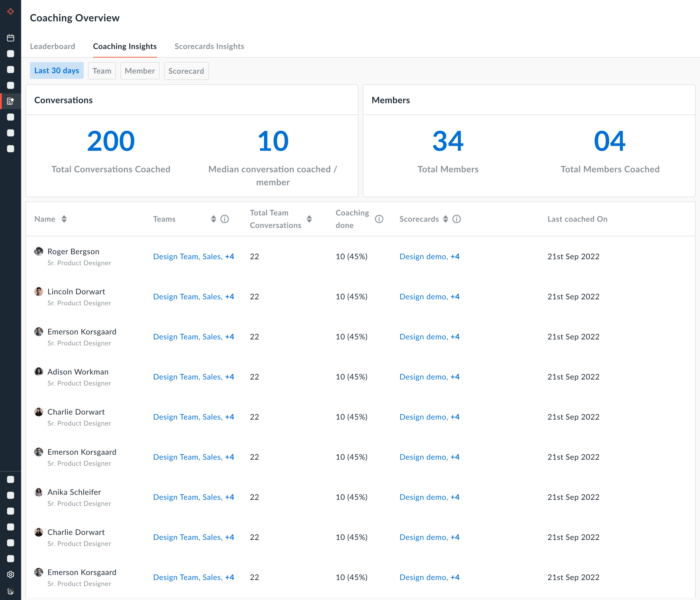Click the Teams column info icon
Viewport: 700px width, 600px height.
[225, 219]
